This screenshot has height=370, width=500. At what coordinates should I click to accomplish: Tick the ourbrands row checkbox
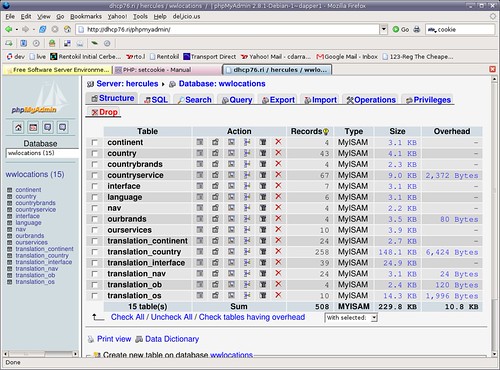pos(95,219)
